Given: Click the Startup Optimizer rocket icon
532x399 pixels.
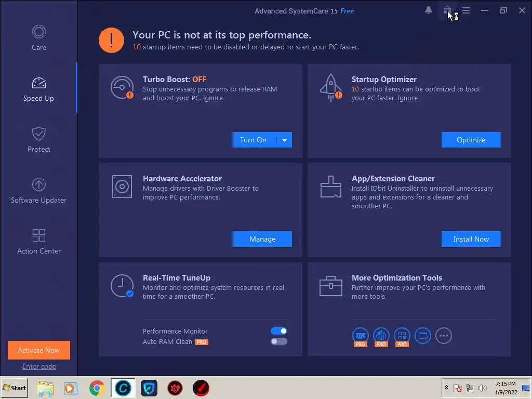Looking at the screenshot, I should tap(331, 87).
